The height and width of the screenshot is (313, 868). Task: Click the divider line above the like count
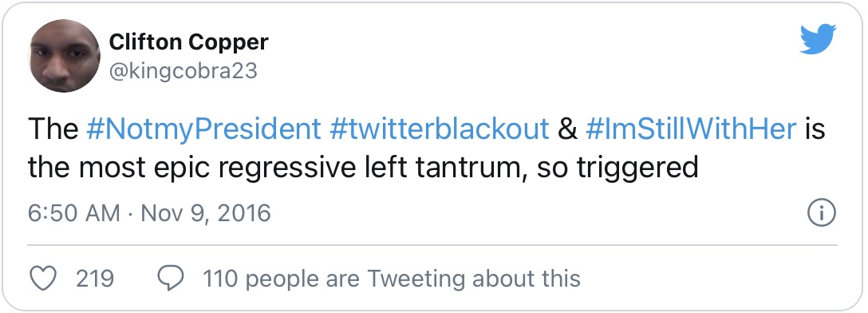[x=432, y=245]
